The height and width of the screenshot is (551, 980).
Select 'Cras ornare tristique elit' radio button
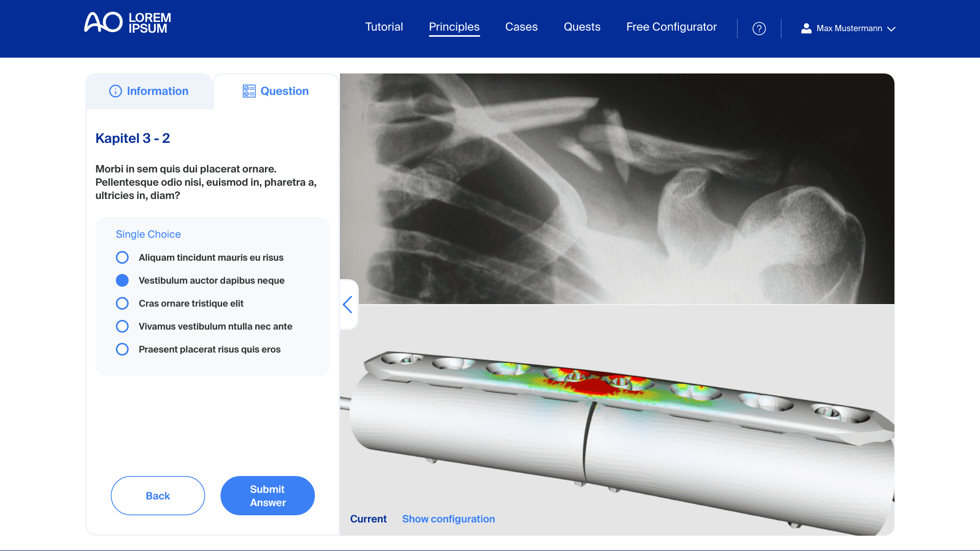point(122,304)
